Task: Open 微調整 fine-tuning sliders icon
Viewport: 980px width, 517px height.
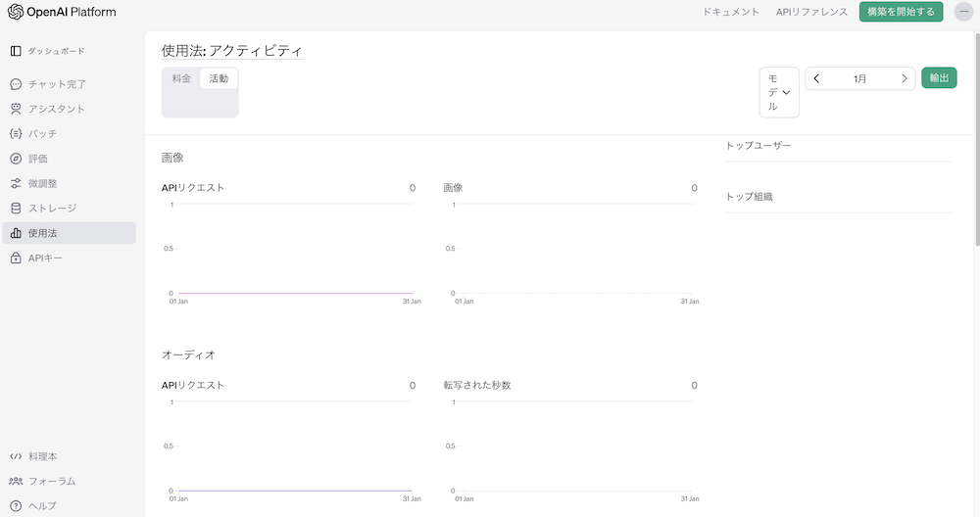Action: point(16,183)
